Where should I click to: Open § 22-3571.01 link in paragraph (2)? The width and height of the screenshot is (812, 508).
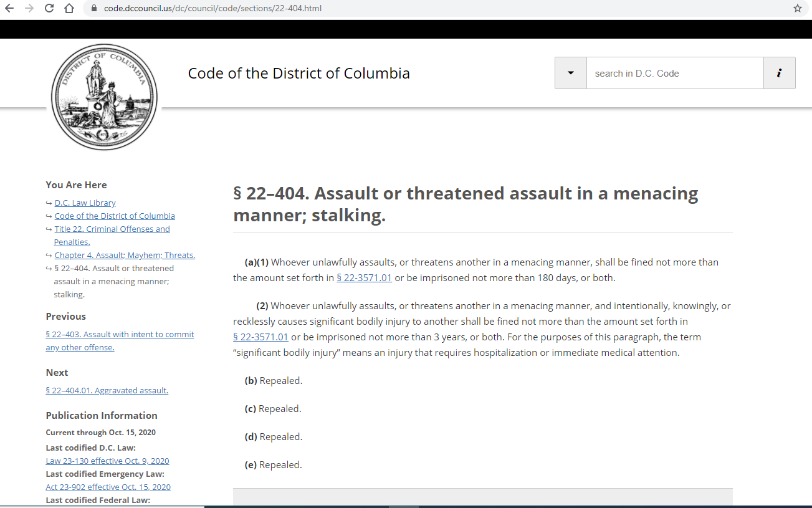point(260,337)
